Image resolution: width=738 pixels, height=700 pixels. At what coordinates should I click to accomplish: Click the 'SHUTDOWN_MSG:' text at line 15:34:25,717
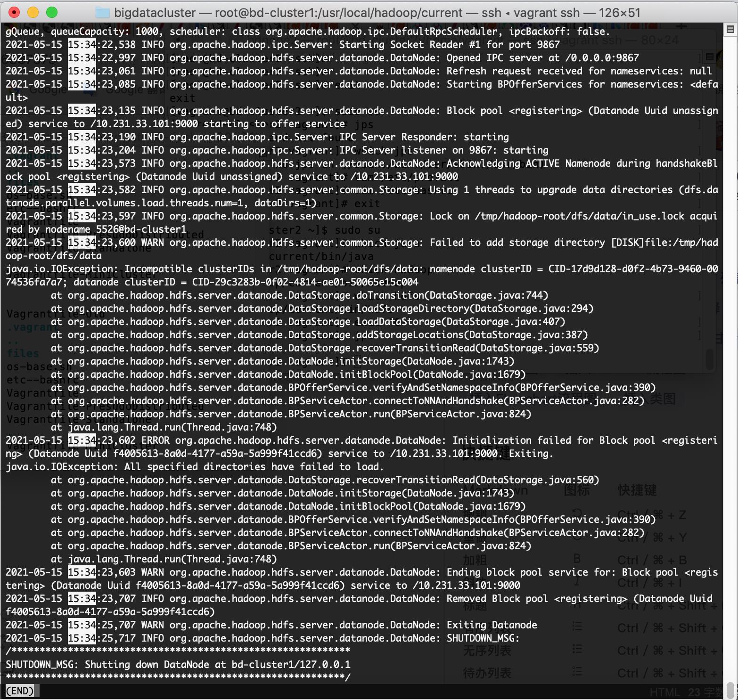tap(483, 638)
